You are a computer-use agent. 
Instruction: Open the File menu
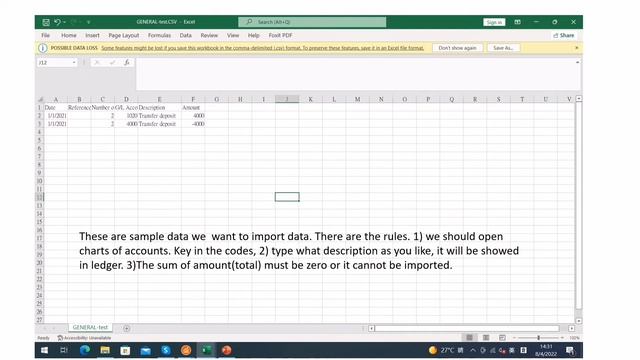pos(45,36)
